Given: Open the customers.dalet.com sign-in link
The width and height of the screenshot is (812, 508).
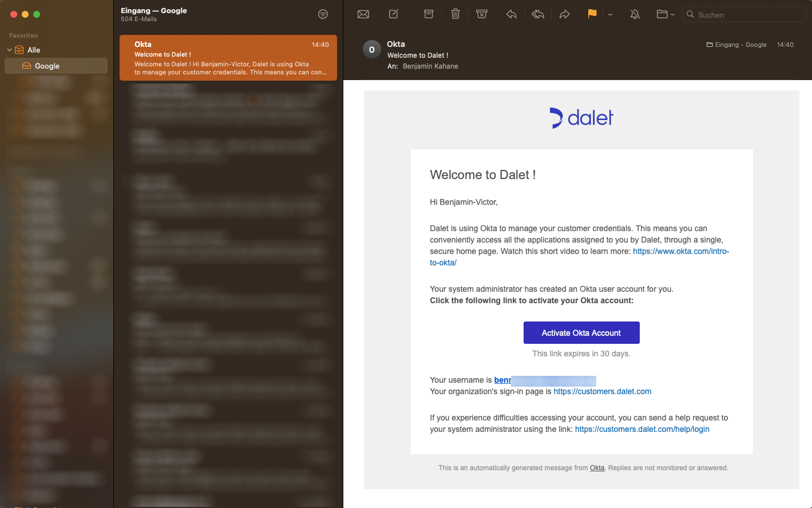Looking at the screenshot, I should click(x=603, y=391).
